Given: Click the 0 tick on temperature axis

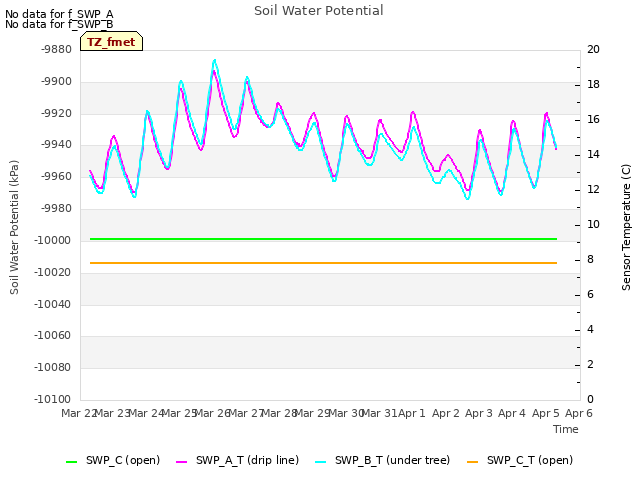Looking at the screenshot, I should (590, 400).
